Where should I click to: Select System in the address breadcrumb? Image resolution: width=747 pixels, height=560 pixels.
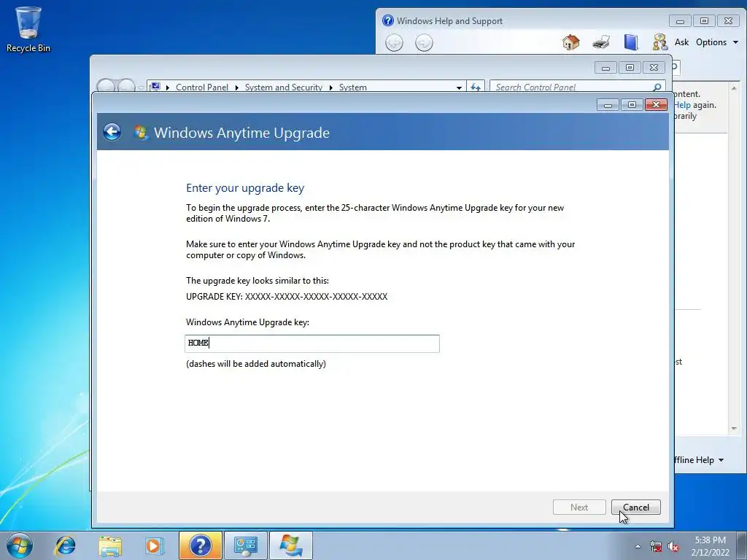coord(353,87)
